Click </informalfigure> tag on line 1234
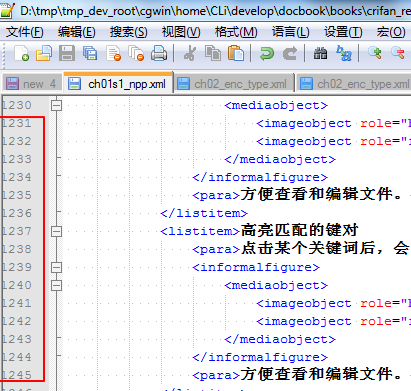 (x=260, y=177)
